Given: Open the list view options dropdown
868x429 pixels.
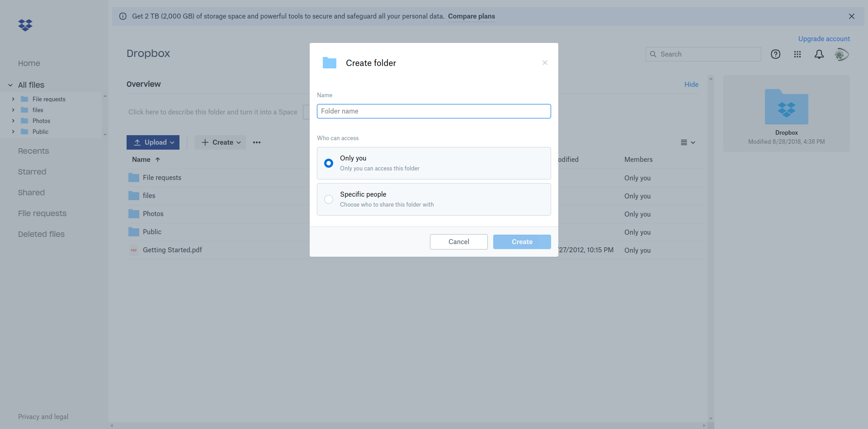Looking at the screenshot, I should point(688,142).
